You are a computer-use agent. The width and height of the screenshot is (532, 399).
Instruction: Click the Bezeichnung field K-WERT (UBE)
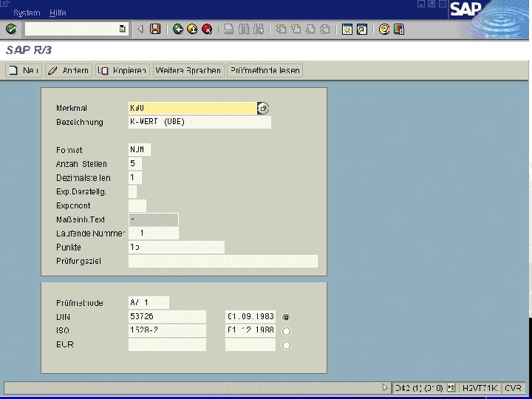point(199,122)
